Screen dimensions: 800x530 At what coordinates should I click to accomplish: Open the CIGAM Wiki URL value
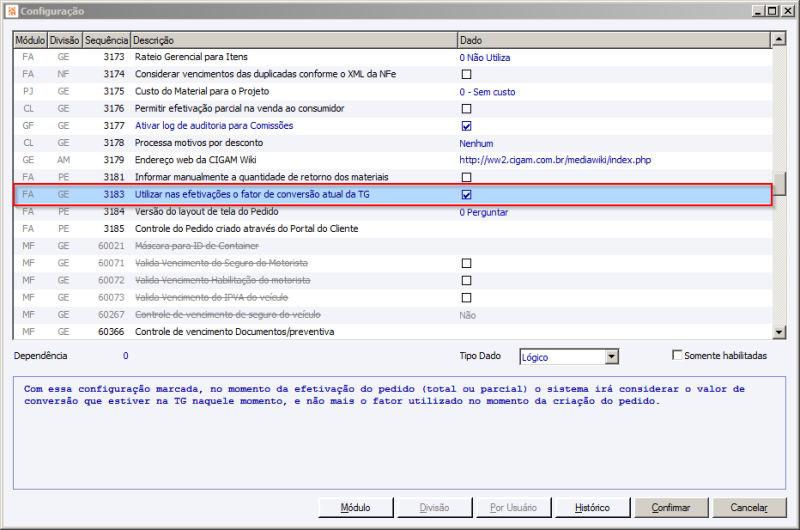click(x=555, y=160)
